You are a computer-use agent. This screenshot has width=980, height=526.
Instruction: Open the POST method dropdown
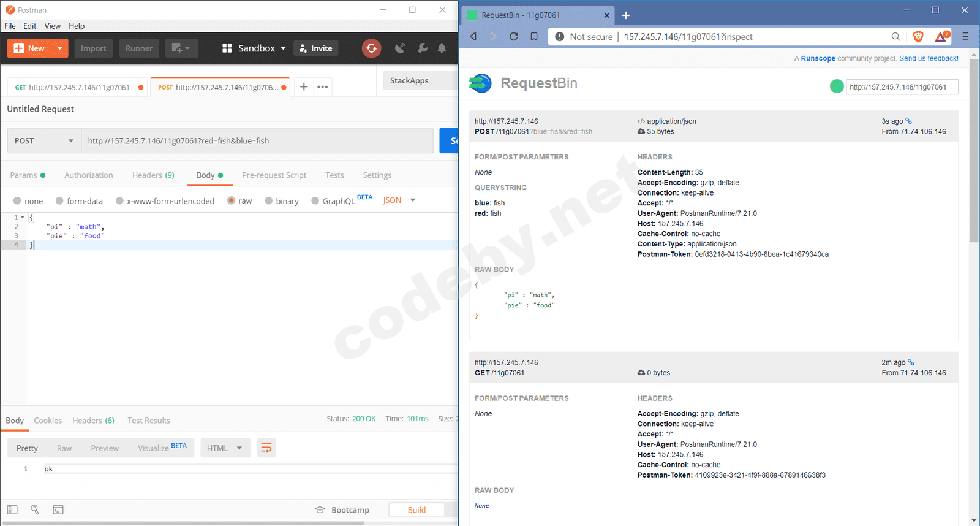[44, 140]
